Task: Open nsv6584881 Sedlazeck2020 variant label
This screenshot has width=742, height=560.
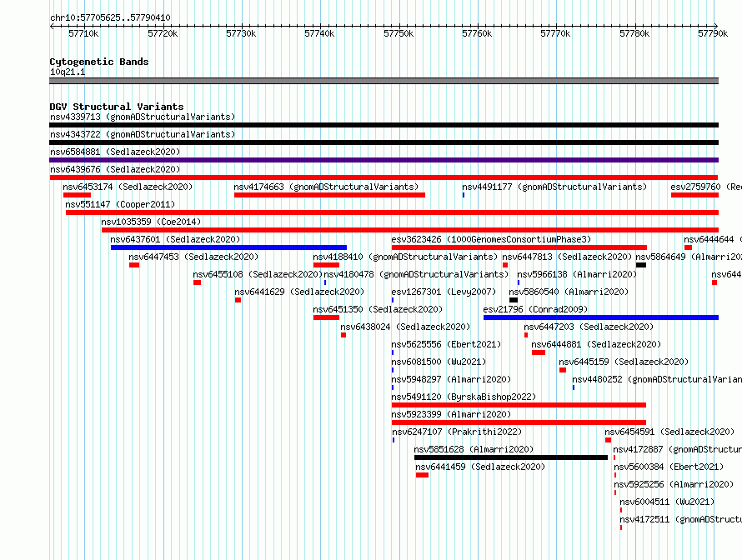Action: point(115,152)
